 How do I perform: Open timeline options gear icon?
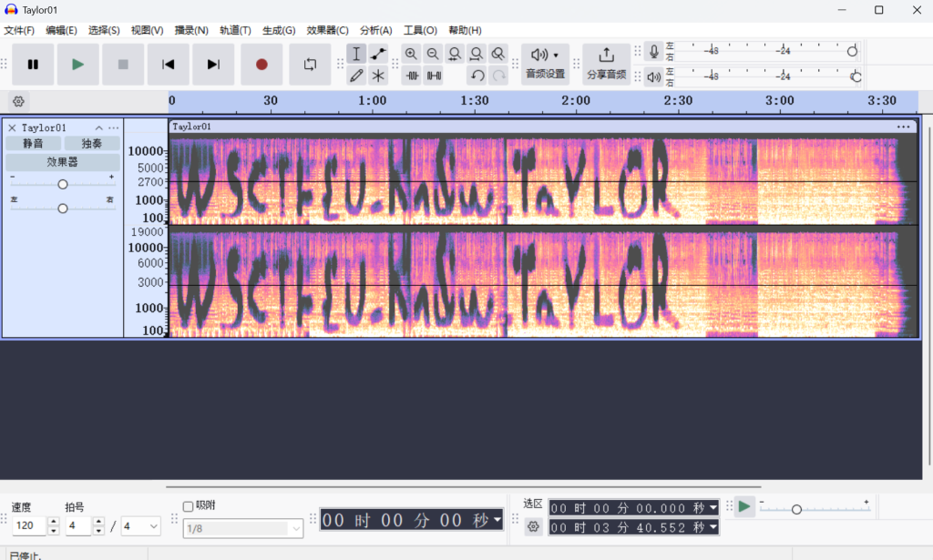18,102
